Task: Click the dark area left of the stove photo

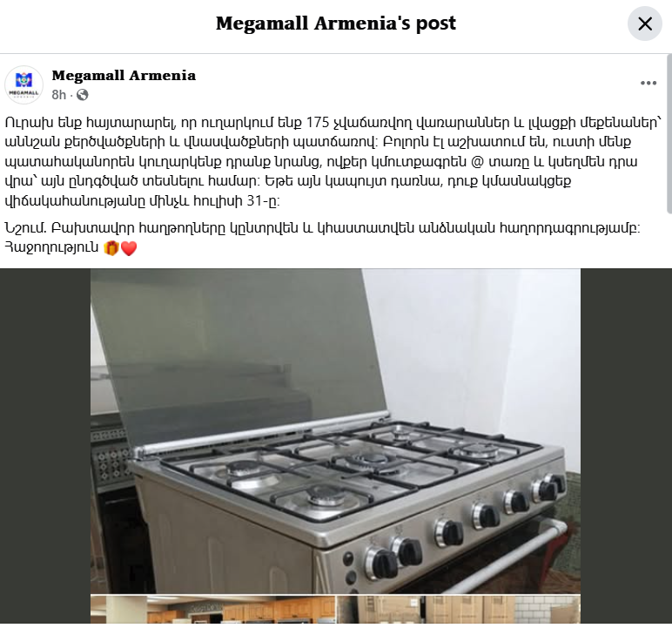Action: (x=45, y=446)
